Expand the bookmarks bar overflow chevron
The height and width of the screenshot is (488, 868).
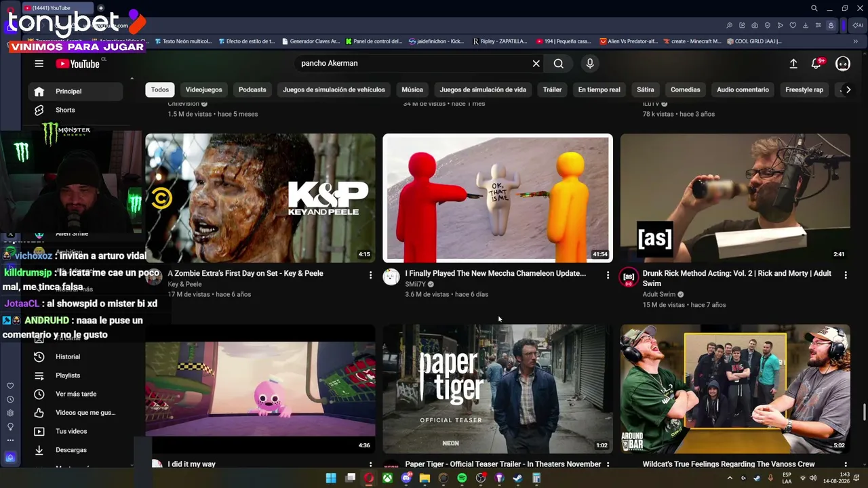tap(855, 41)
